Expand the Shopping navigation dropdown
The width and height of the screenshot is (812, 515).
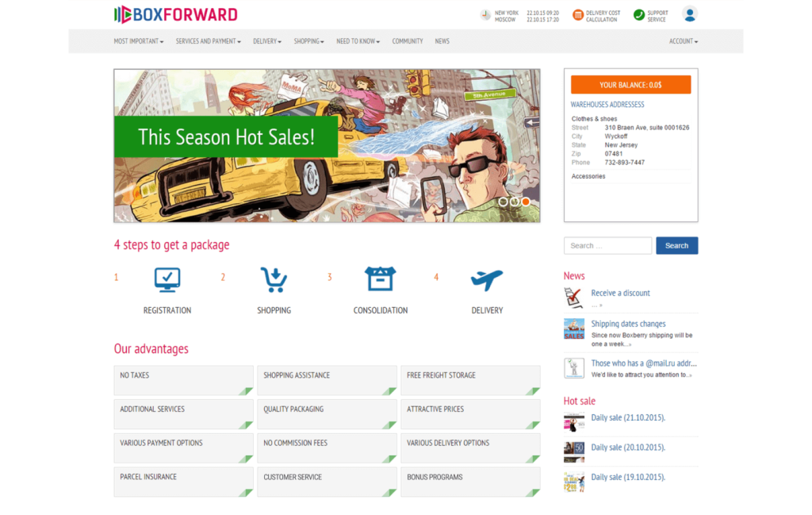click(308, 40)
